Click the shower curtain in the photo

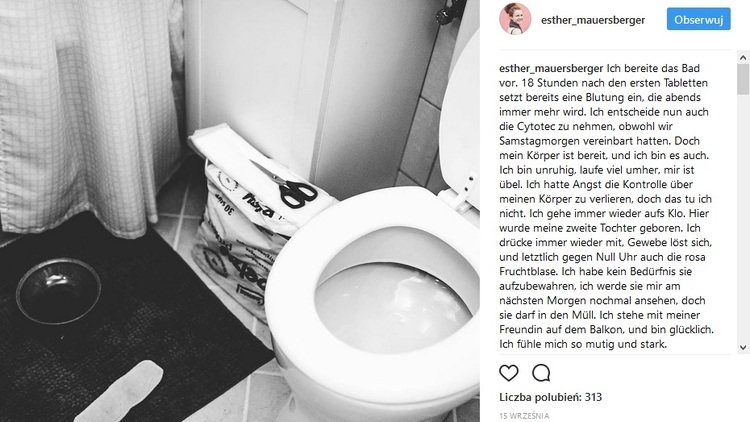pos(86,115)
